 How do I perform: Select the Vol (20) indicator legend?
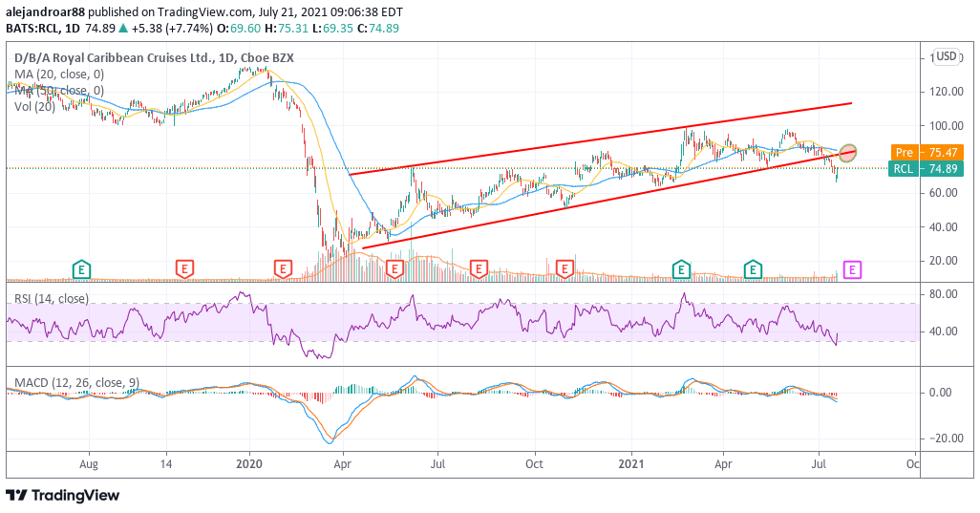pos(34,107)
